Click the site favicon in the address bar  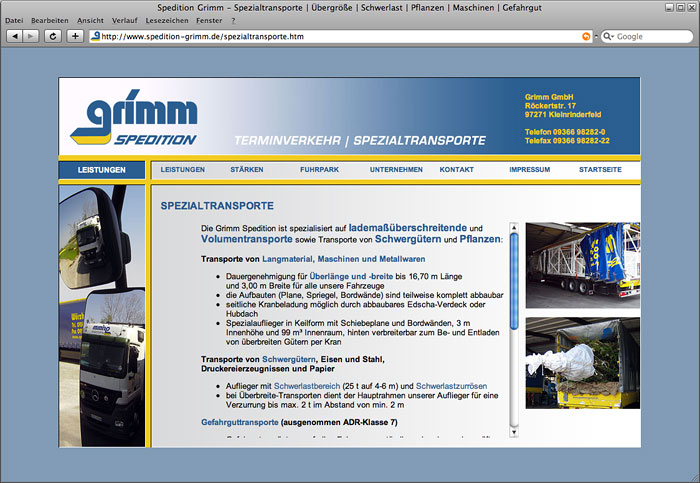95,36
